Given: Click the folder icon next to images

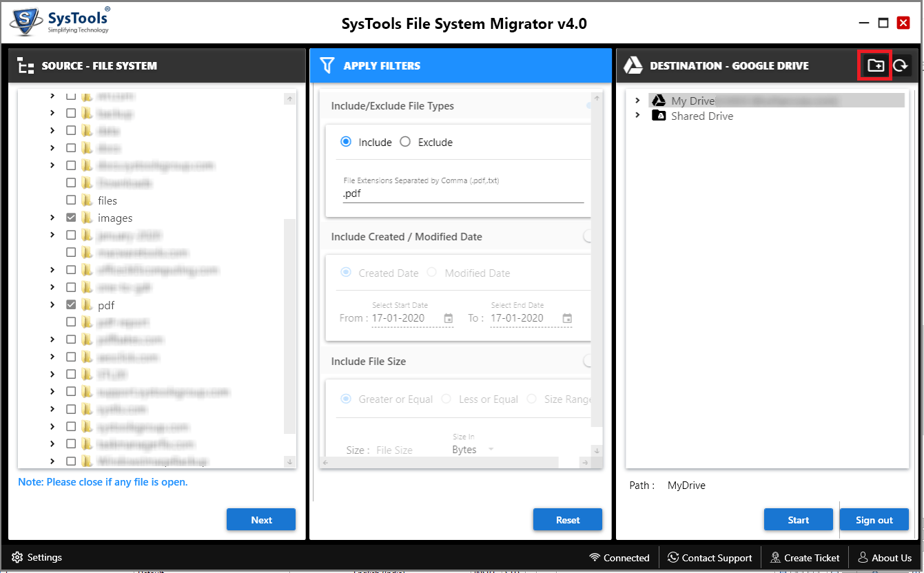Looking at the screenshot, I should click(x=87, y=218).
